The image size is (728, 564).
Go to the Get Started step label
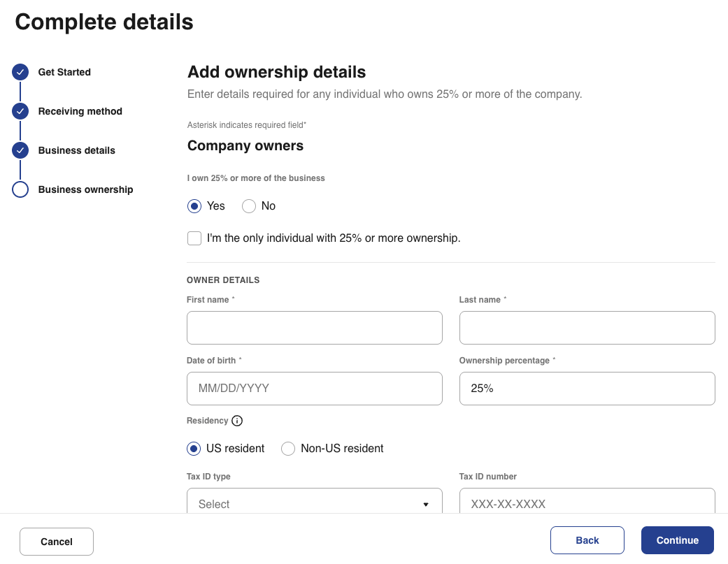tap(64, 72)
